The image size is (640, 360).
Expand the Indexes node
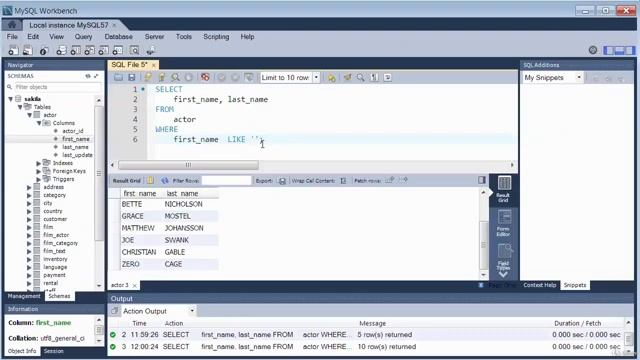(39, 163)
